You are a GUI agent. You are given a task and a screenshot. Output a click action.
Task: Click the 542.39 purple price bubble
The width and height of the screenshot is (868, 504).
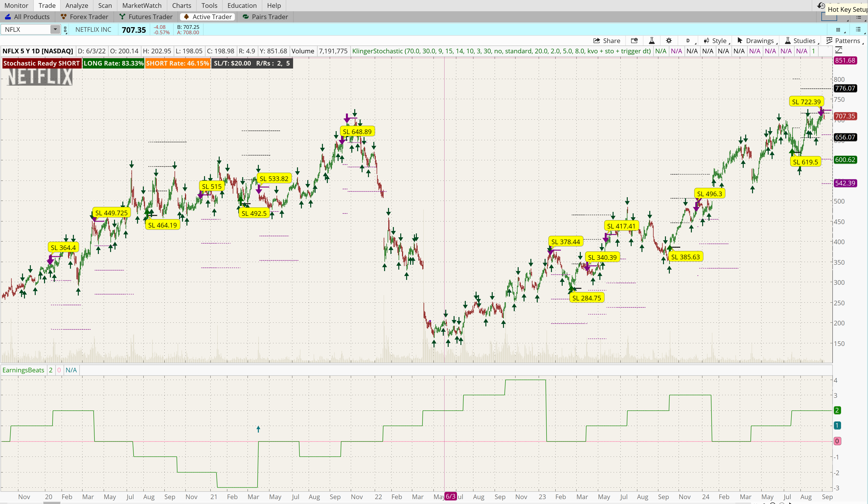pyautogui.click(x=845, y=183)
